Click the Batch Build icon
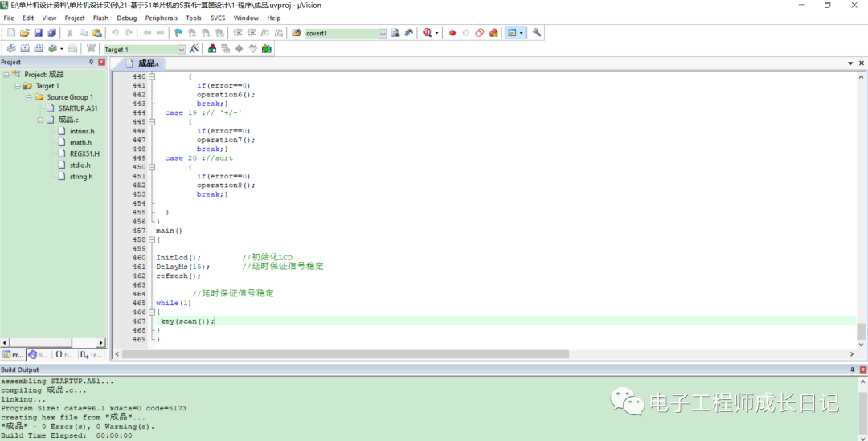Image resolution: width=868 pixels, height=441 pixels. [52, 49]
